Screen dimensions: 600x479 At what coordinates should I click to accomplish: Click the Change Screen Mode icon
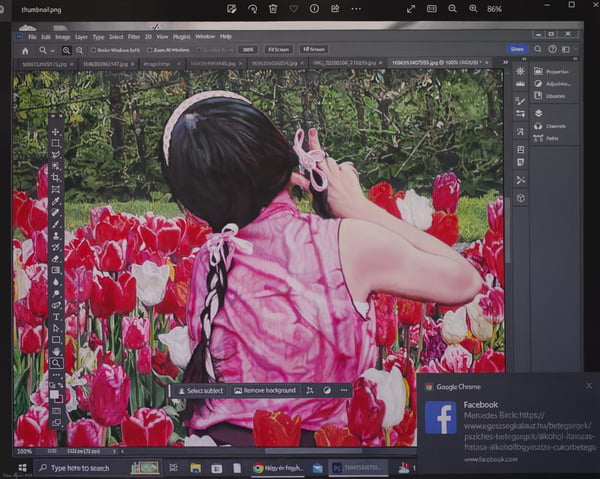click(x=56, y=423)
